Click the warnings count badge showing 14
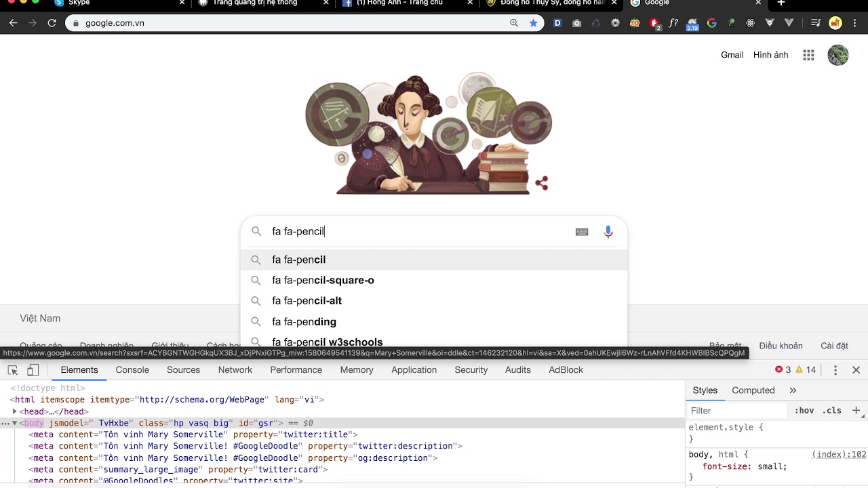 pyautogui.click(x=806, y=370)
